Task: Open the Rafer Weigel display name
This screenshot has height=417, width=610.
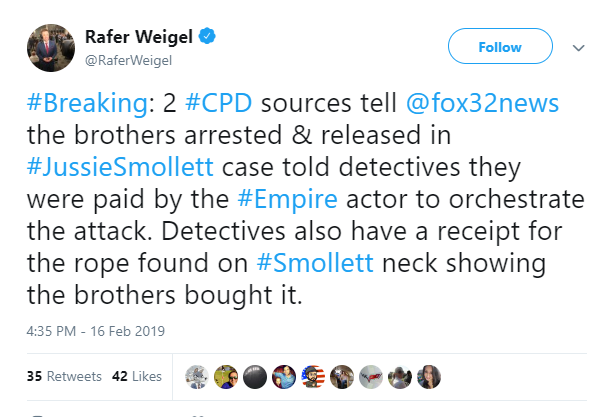Action: click(x=138, y=37)
